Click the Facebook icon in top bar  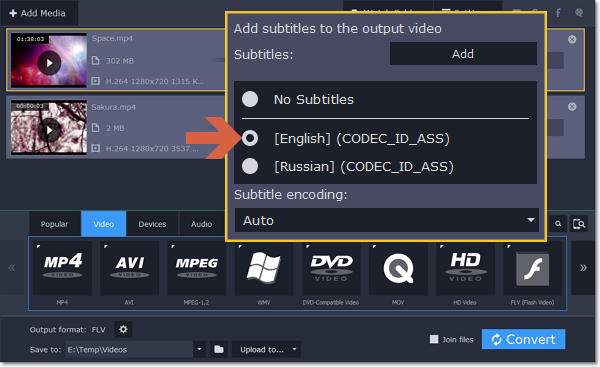[x=558, y=13]
